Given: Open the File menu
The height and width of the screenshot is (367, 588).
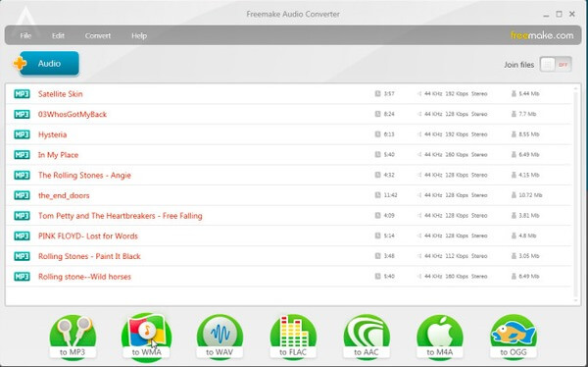Looking at the screenshot, I should (x=25, y=35).
